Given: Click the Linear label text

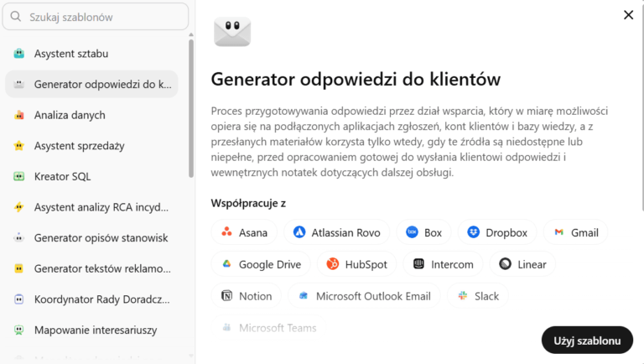Looking at the screenshot, I should click(532, 264).
